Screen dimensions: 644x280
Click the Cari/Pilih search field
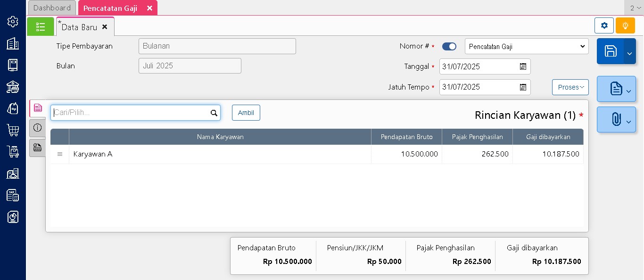coord(130,113)
